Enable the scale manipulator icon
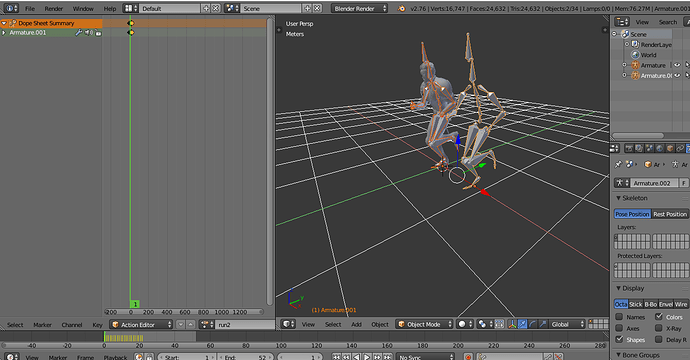 coord(543,324)
